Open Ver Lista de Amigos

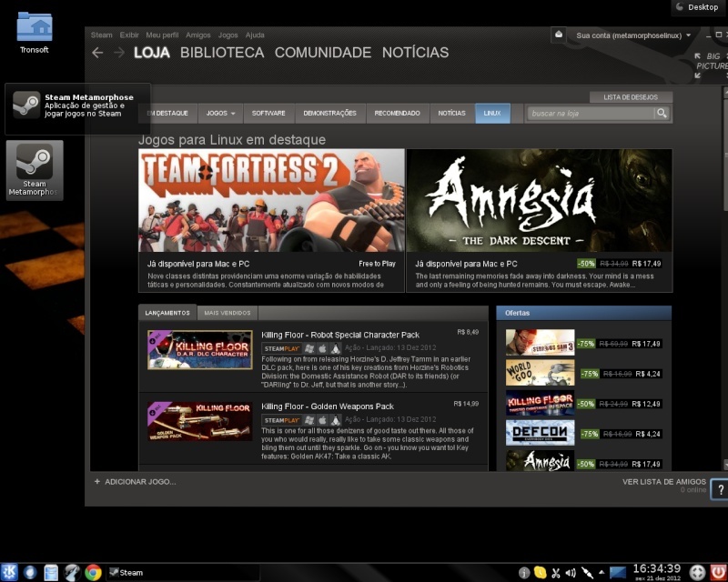[x=664, y=482]
